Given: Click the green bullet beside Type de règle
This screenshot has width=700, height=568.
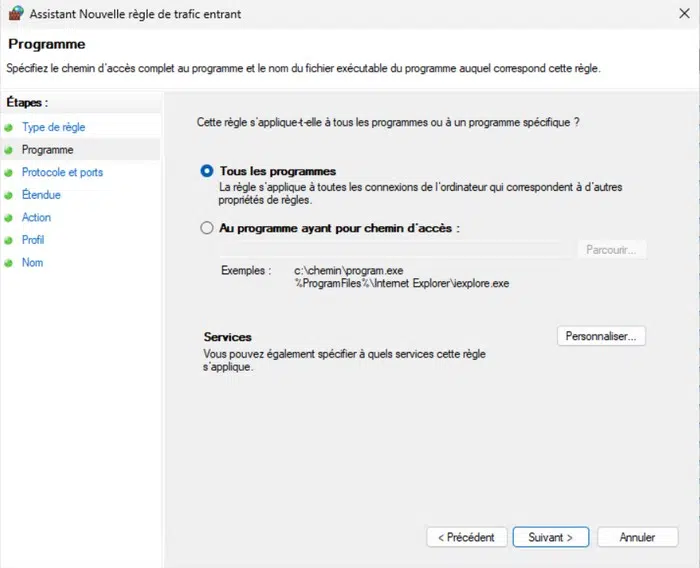Looking at the screenshot, I should click(10, 128).
